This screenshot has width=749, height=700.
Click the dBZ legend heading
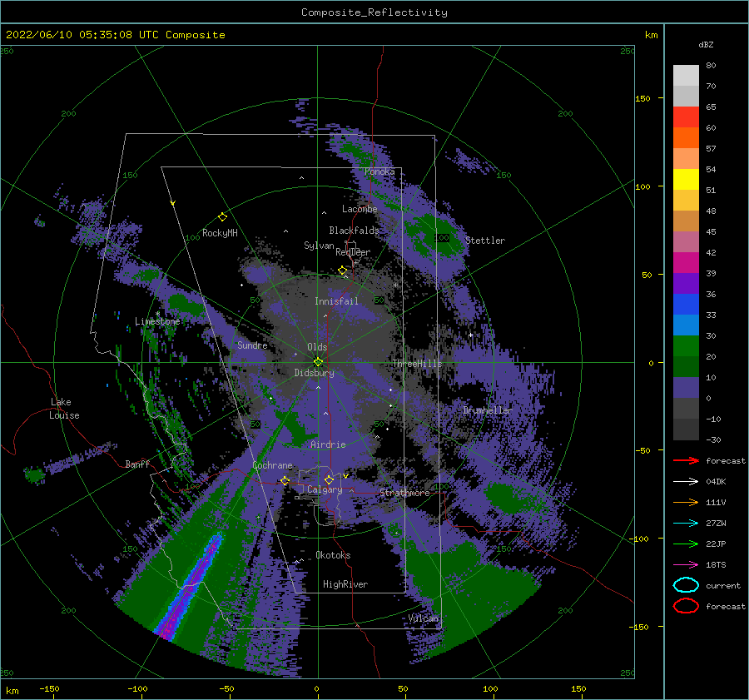click(x=706, y=44)
